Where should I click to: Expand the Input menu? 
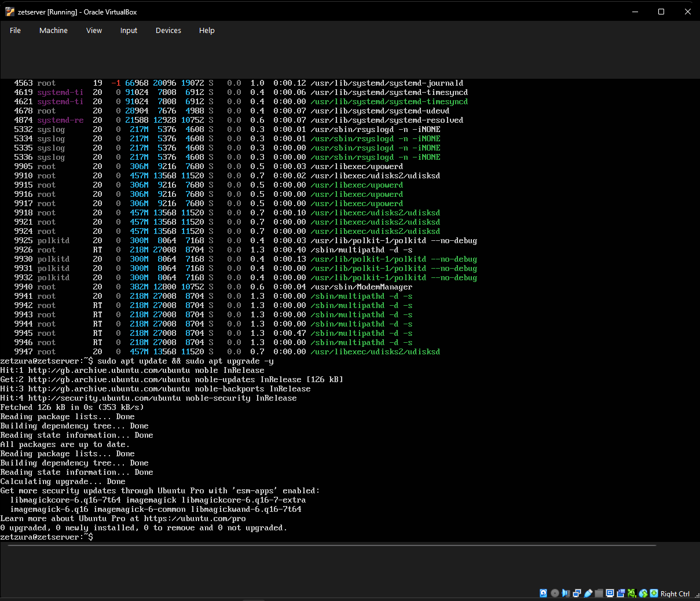[129, 30]
